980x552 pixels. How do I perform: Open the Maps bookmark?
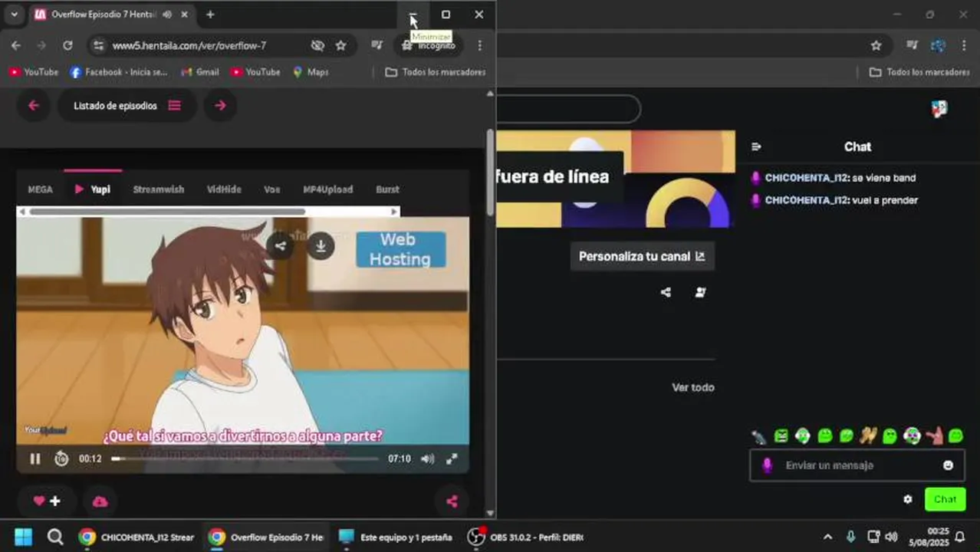point(311,72)
